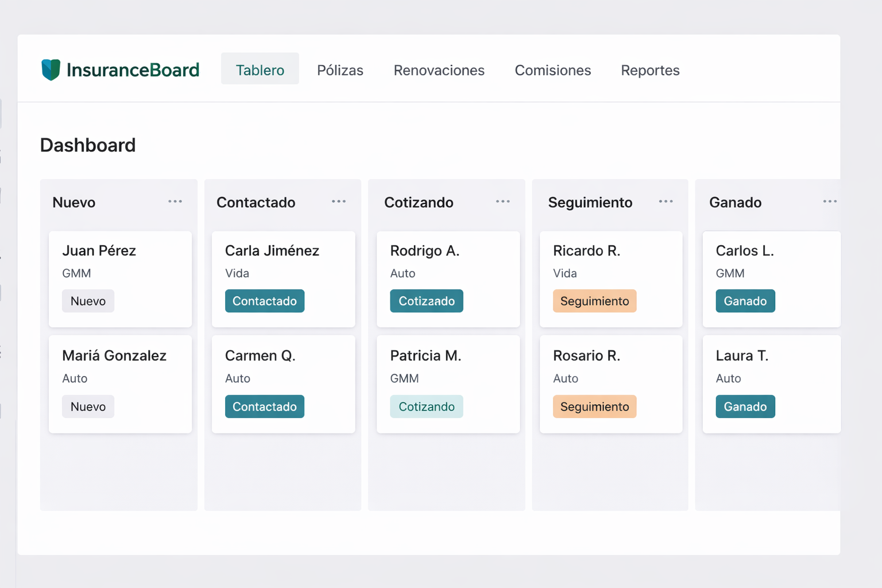Open the options menu on the Contactado column
The image size is (882, 588).
(x=339, y=202)
